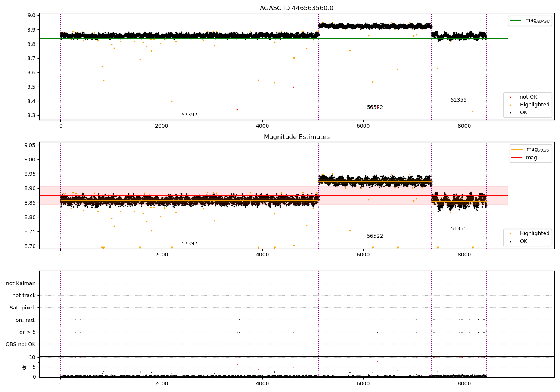The height and width of the screenshot is (392, 560).
Task: Click the 'OBS not OK' row label
Action: 21,344
